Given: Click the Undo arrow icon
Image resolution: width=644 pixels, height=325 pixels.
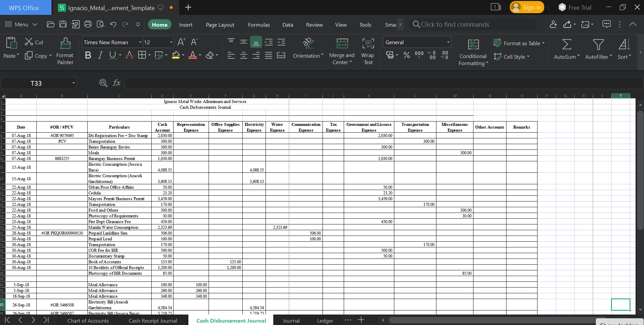Looking at the screenshot, I should point(113,24).
